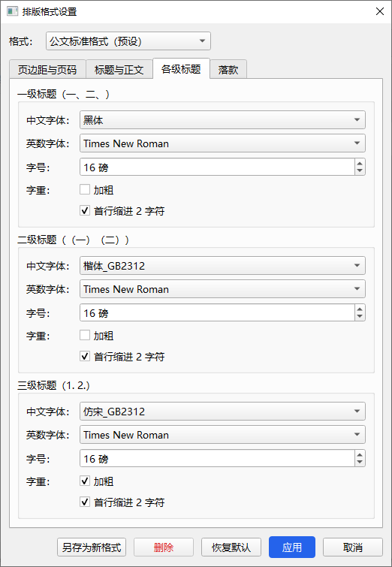
Task: Open the 格式 preset dropdown
Action: [x=128, y=41]
